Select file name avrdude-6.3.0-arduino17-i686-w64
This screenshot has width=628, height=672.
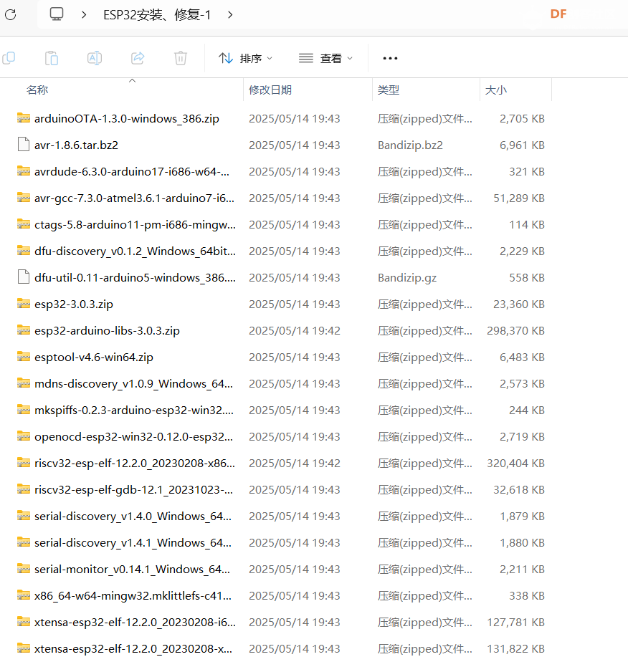132,172
